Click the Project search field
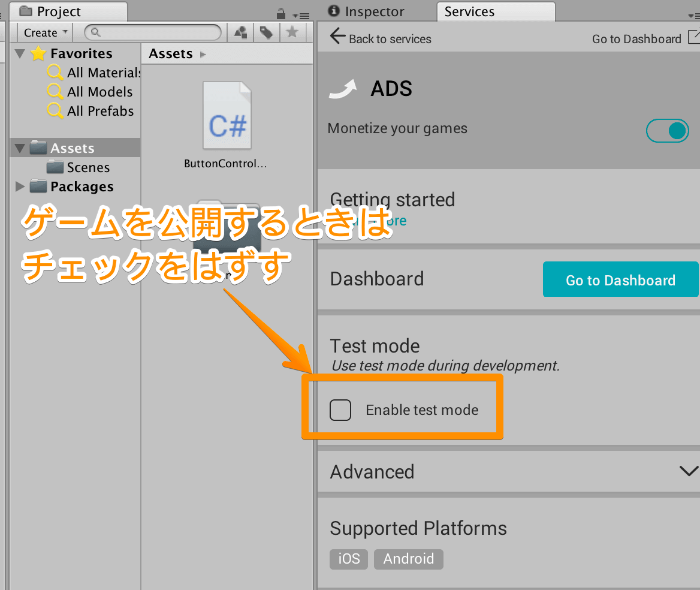This screenshot has height=590, width=700. coord(153,32)
